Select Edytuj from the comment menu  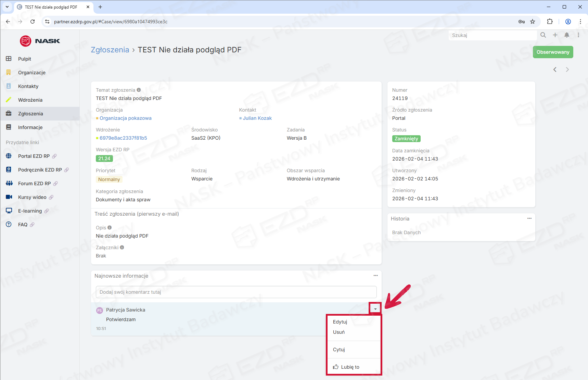(x=340, y=322)
